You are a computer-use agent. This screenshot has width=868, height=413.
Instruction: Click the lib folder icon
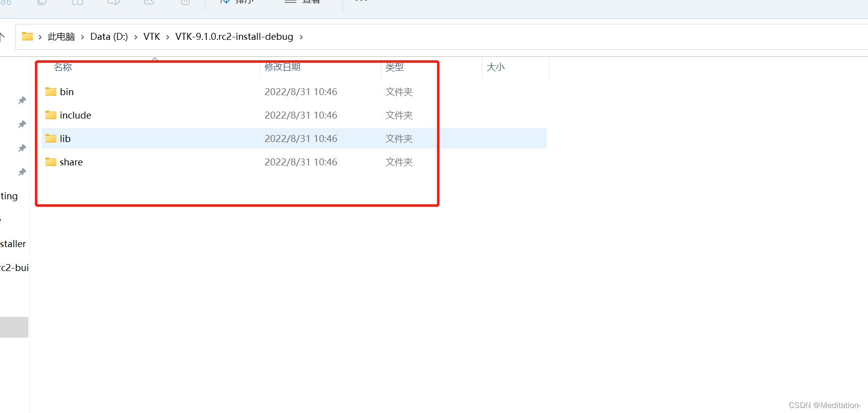click(51, 138)
